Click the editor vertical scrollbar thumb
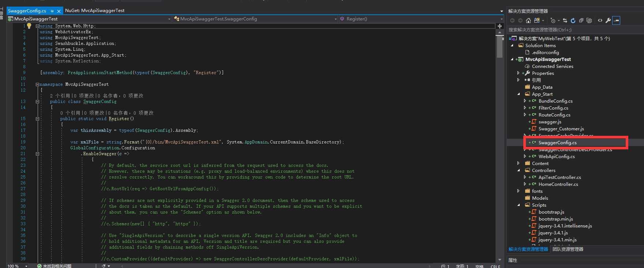Image resolution: width=644 pixels, height=268 pixels. [x=500, y=46]
